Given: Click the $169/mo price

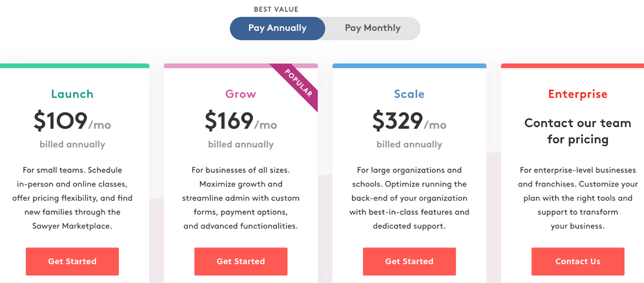Looking at the screenshot, I should (x=241, y=122).
